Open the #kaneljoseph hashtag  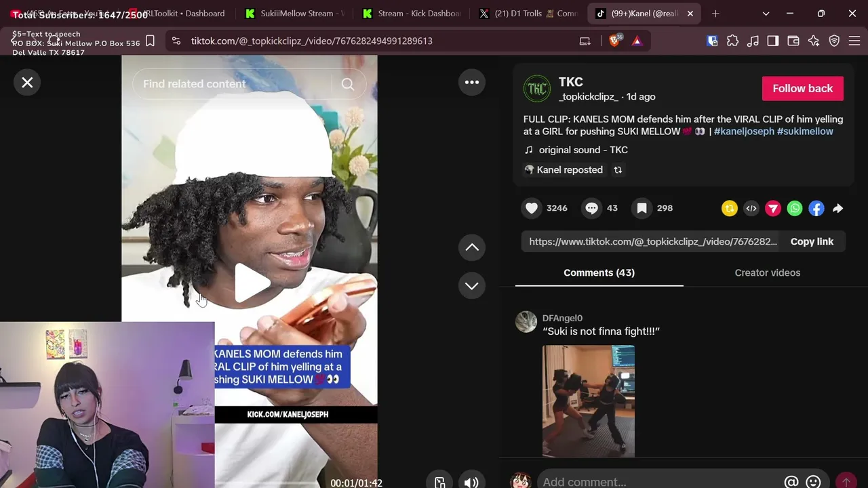tap(744, 131)
